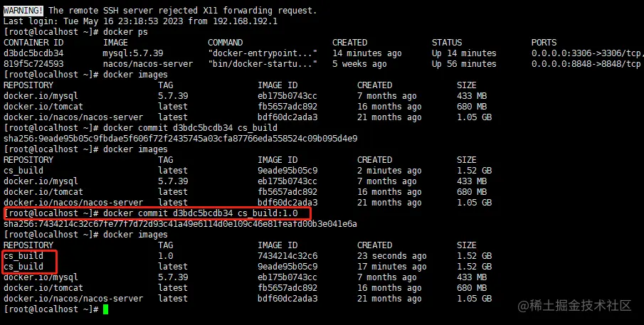
Task: Click the CONTAINER ID column header
Action: [x=32, y=43]
